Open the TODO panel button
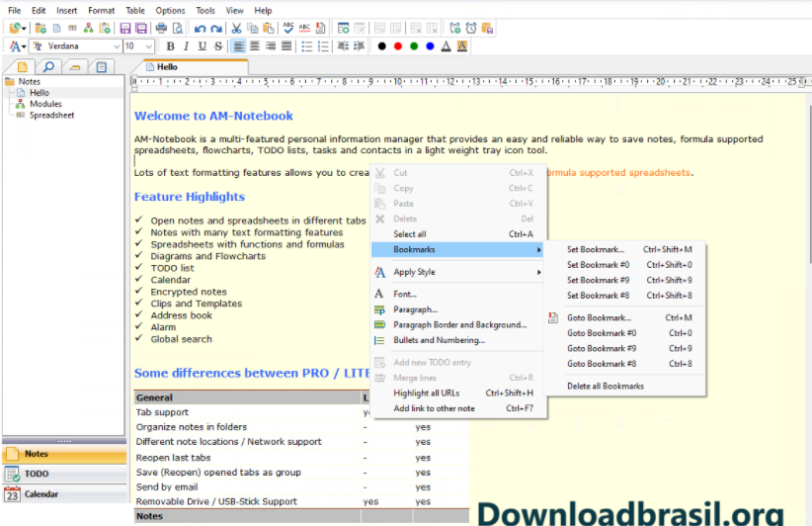 pyautogui.click(x=64, y=474)
